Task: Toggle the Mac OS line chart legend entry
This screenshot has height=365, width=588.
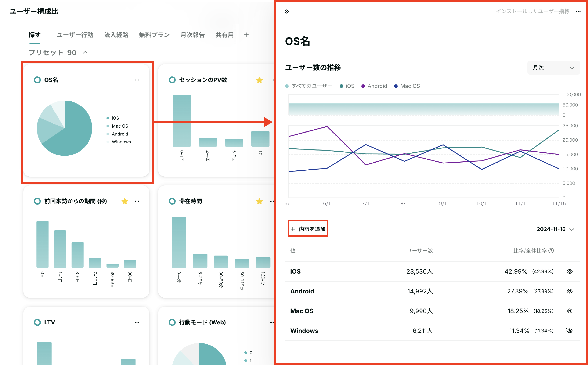Action: [x=407, y=86]
